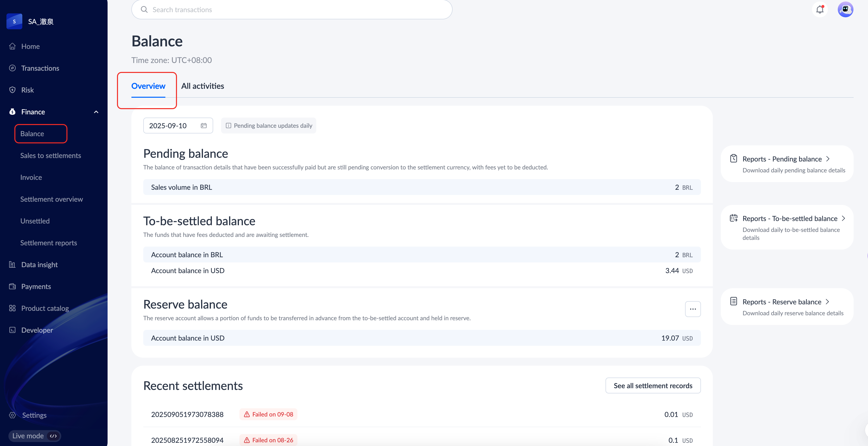Click the Search transactions field
The width and height of the screenshot is (868, 446).
[x=292, y=9]
